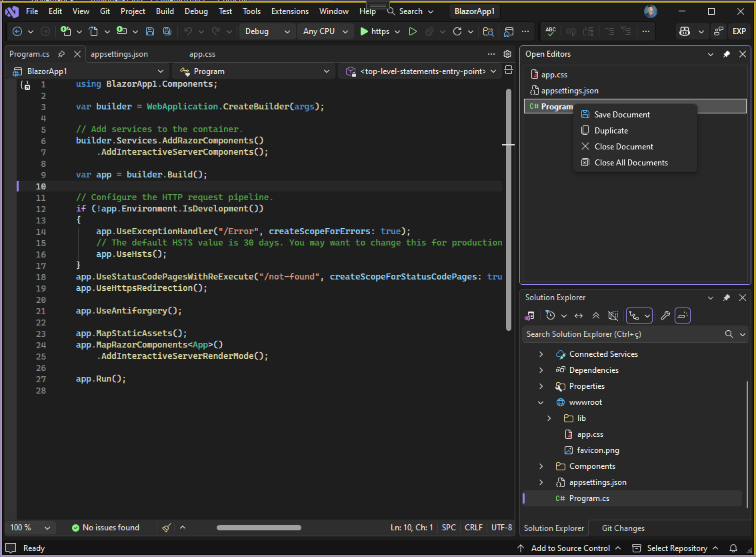The height and width of the screenshot is (557, 756).
Task: Pin the Open Editors panel
Action: tap(727, 54)
